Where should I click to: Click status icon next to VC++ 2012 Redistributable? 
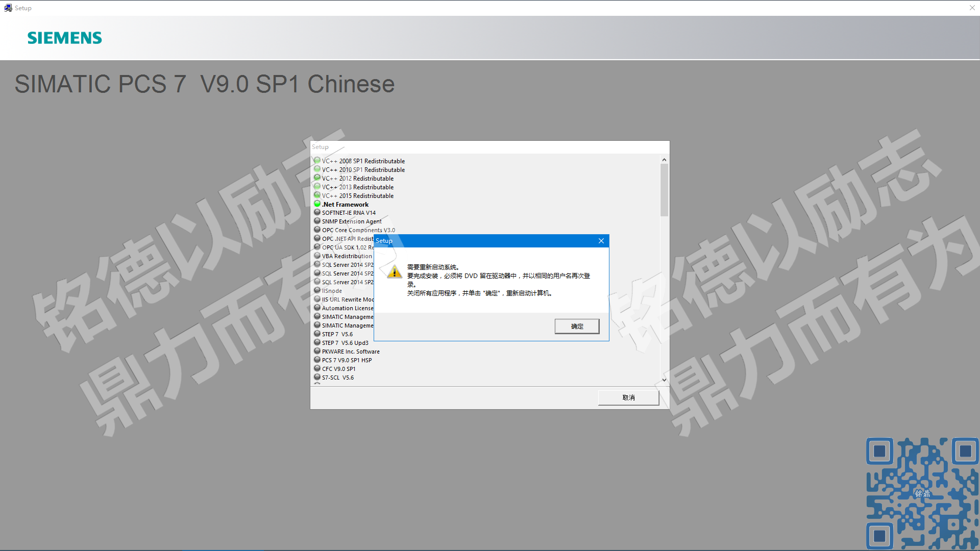(317, 178)
